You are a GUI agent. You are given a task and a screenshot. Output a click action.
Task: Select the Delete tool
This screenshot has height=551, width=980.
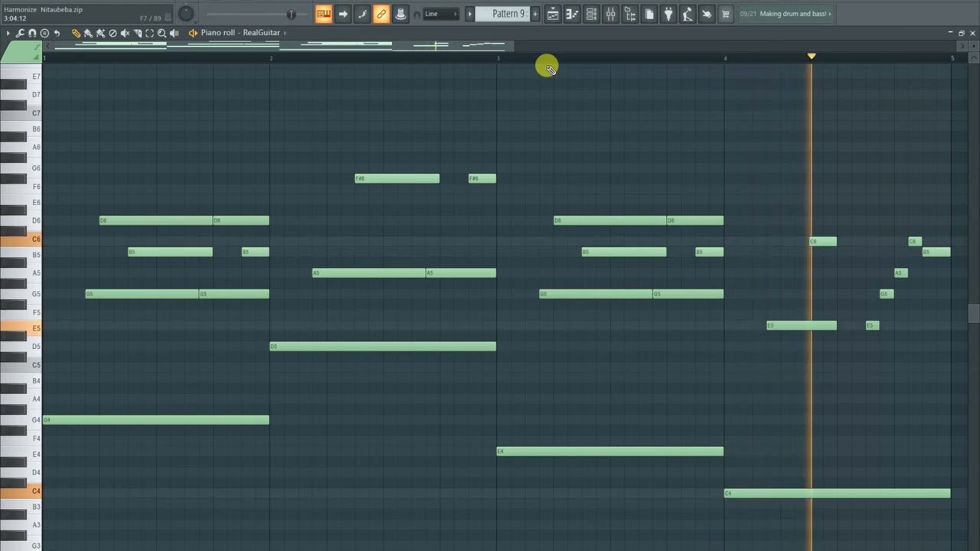[x=113, y=33]
